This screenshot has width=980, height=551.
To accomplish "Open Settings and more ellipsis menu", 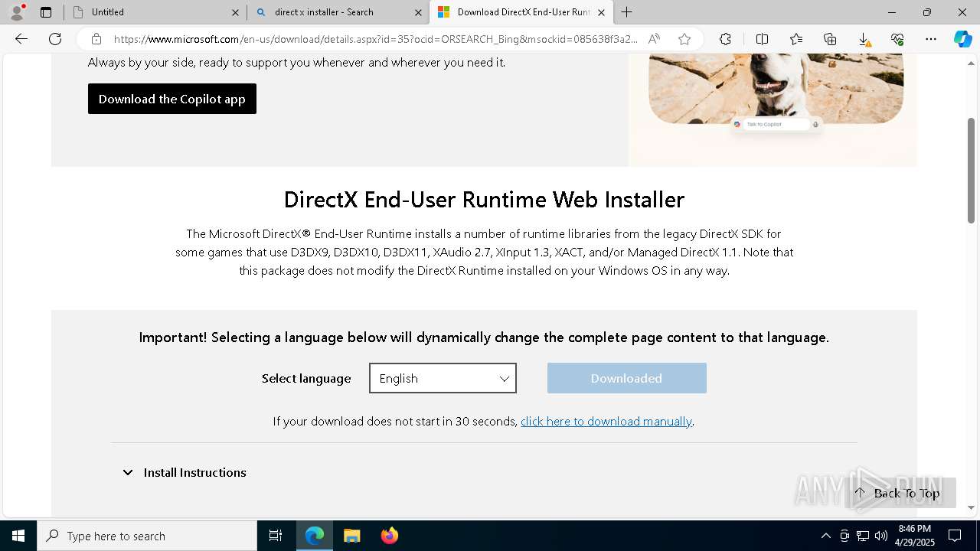I will pyautogui.click(x=931, y=39).
